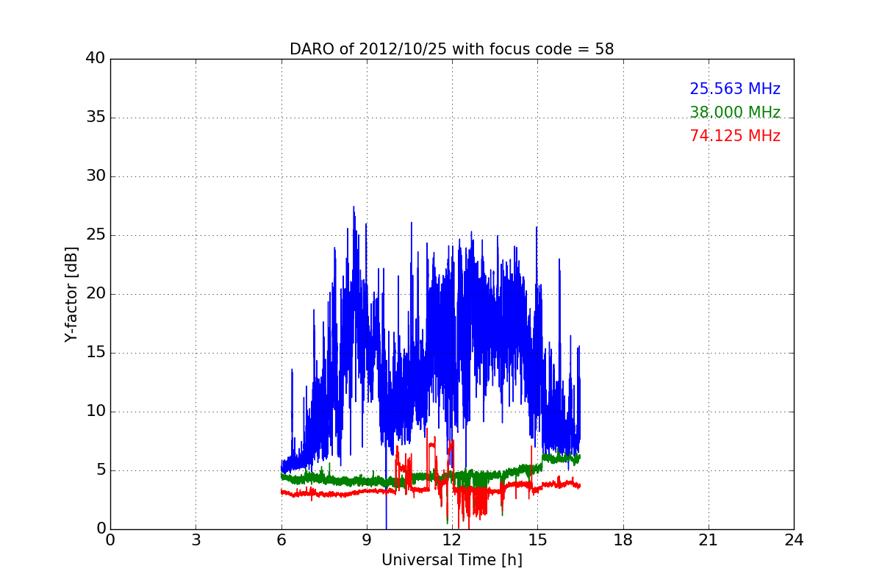
Task: Click x-axis tick label 24
Action: [794, 540]
